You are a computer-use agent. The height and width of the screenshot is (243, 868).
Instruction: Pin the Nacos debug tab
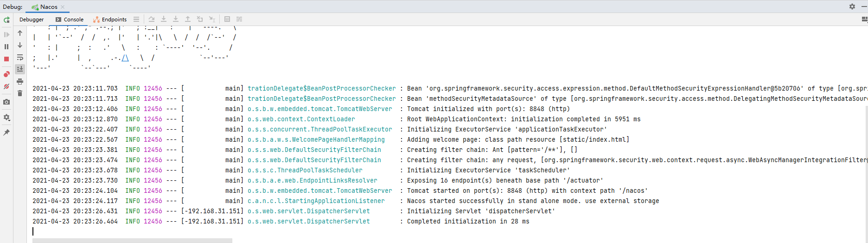(6, 132)
